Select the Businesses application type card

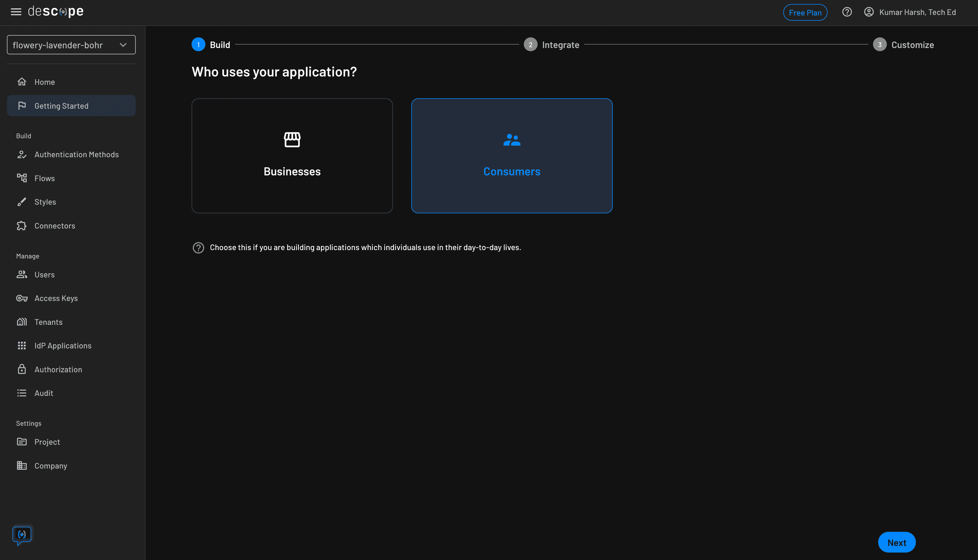pos(292,156)
